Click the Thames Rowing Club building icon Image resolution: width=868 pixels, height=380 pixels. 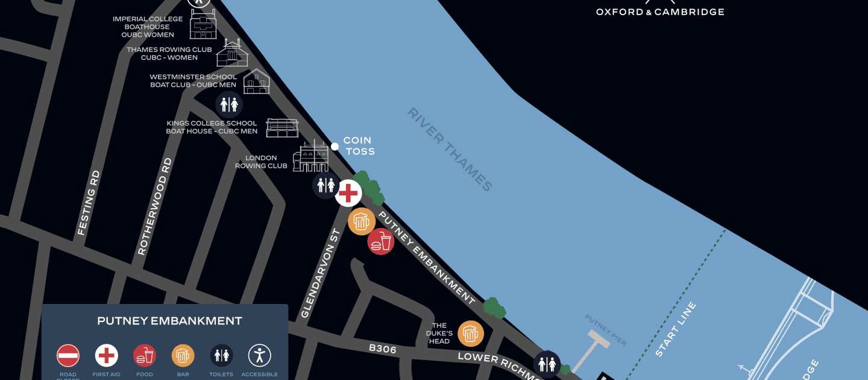pos(232,53)
